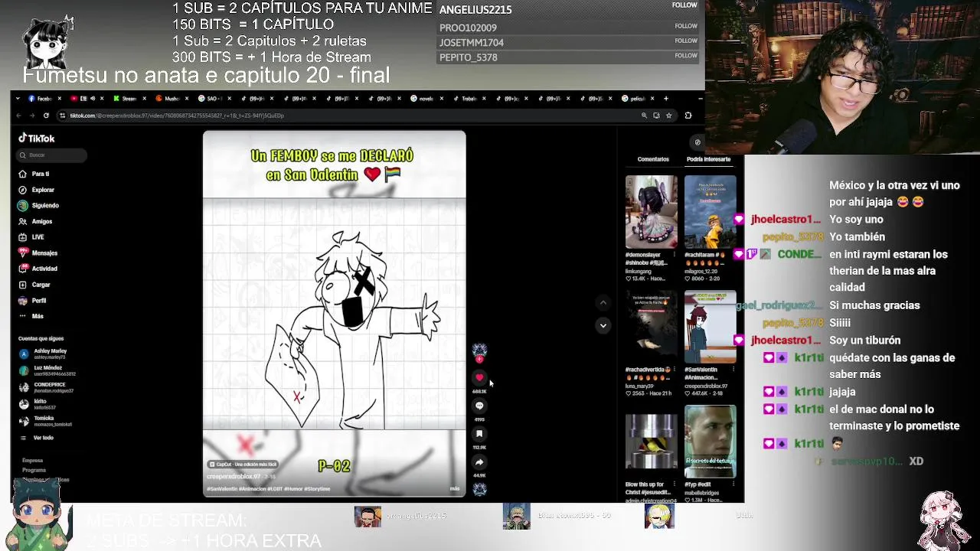The image size is (980, 551).
Task: Open Actividad notifications
Action: [38, 269]
